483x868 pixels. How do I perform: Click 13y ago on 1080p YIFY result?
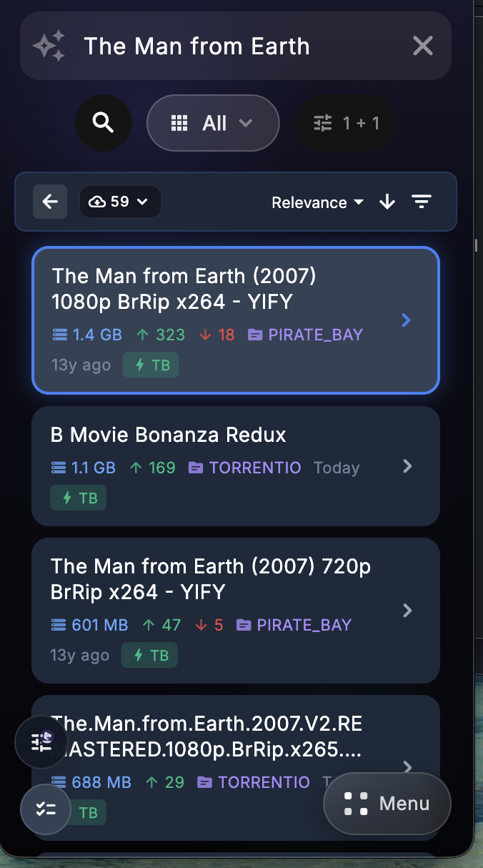[81, 365]
